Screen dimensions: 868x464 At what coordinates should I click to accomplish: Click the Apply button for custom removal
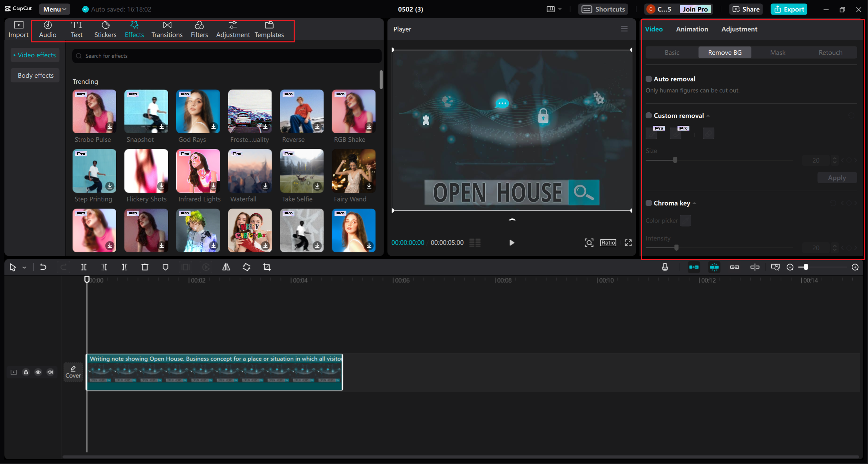click(x=837, y=177)
